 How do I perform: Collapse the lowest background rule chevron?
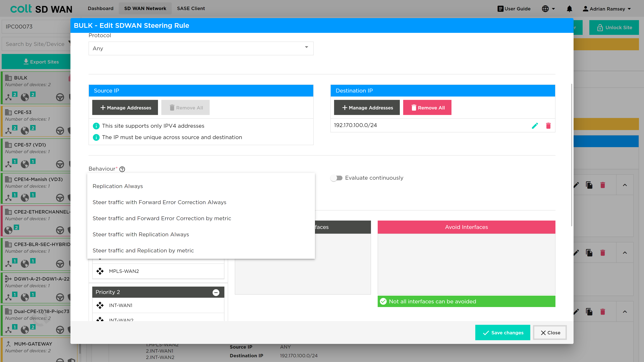pyautogui.click(x=625, y=312)
